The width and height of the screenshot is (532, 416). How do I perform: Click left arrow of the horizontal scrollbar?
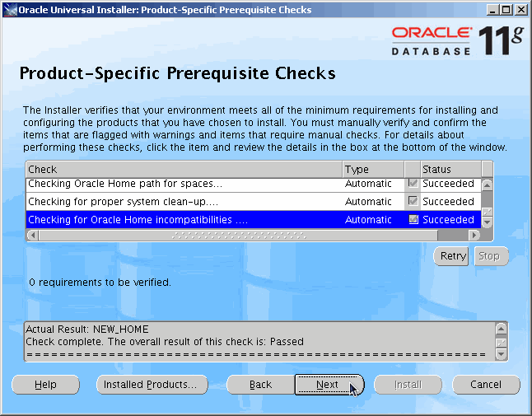[x=31, y=235]
